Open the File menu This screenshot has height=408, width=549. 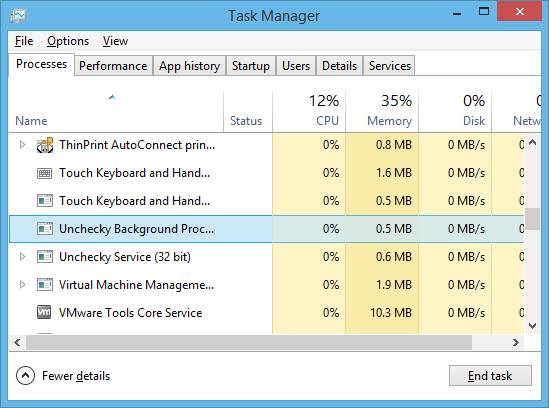click(24, 41)
